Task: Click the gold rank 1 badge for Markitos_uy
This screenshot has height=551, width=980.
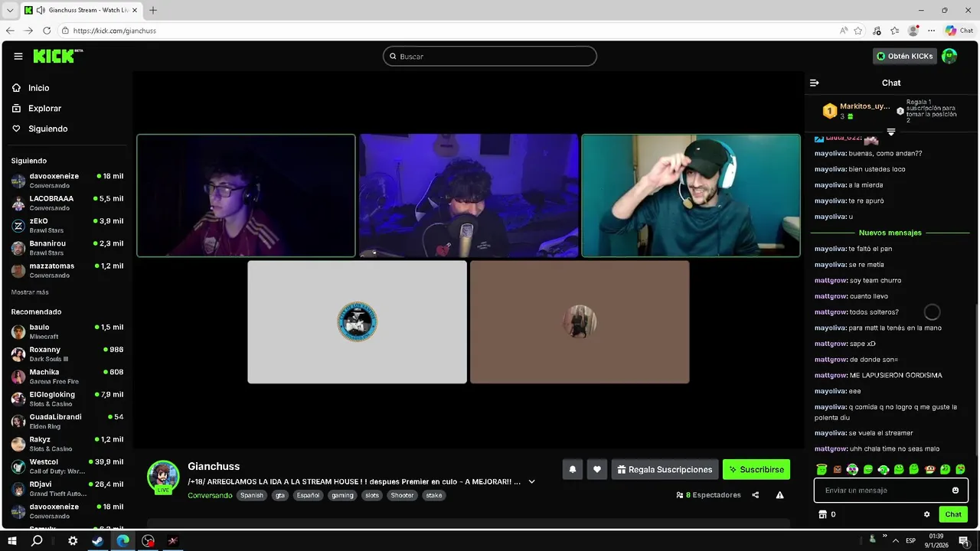Action: [x=829, y=111]
